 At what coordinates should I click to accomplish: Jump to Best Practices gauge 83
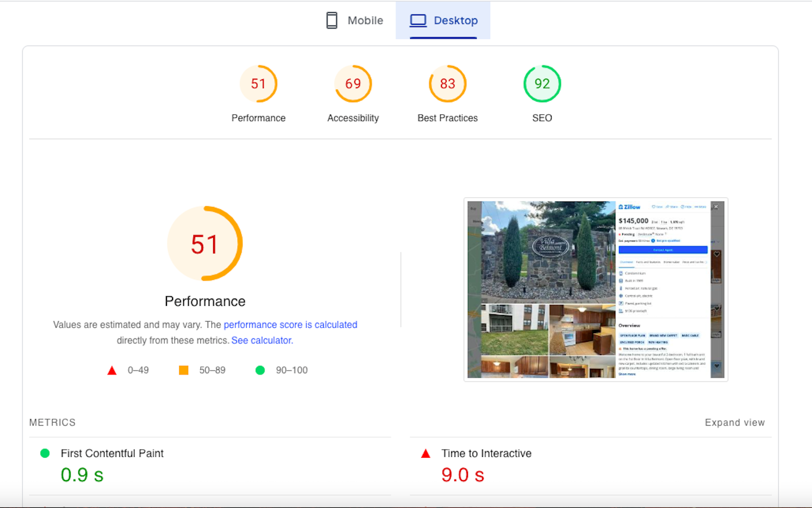pyautogui.click(x=448, y=83)
